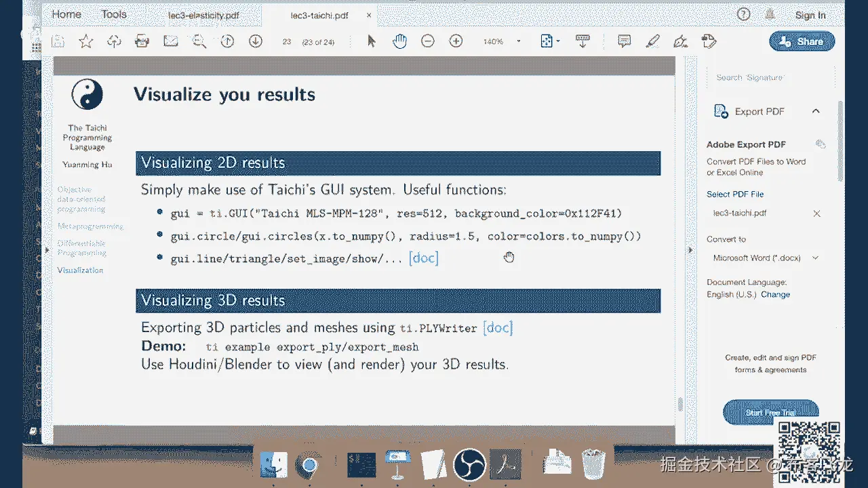Click the page number field
The image size is (868, 488).
click(x=287, y=41)
